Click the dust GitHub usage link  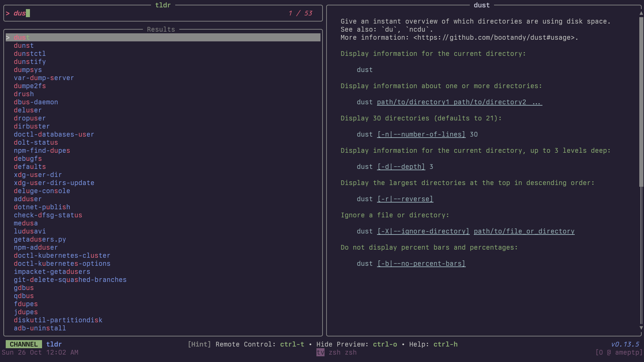click(494, 38)
